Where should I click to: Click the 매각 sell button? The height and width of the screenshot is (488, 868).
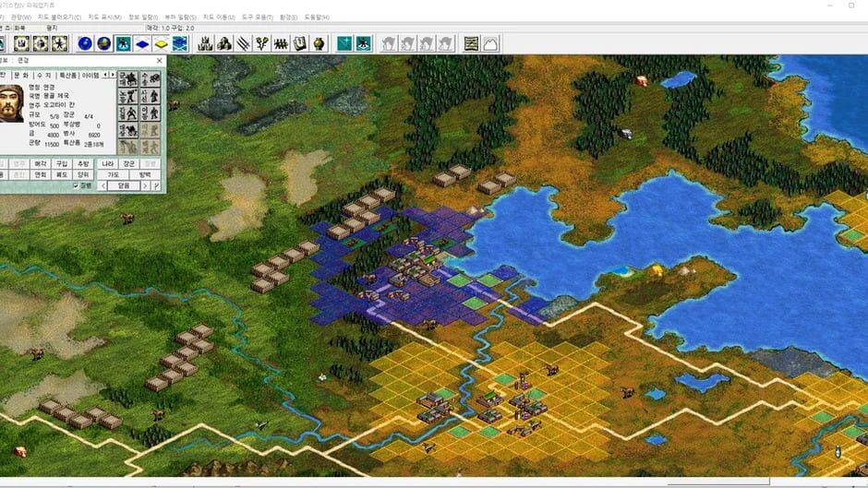tap(41, 164)
